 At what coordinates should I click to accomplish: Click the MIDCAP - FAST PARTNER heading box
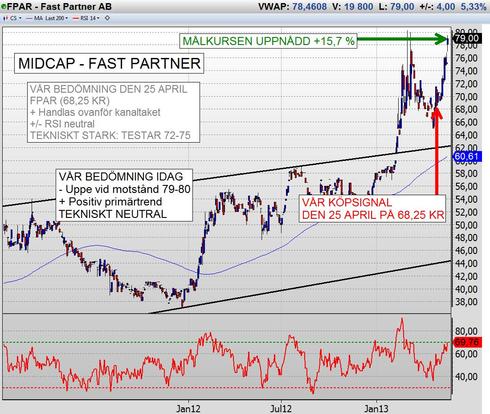(x=109, y=63)
